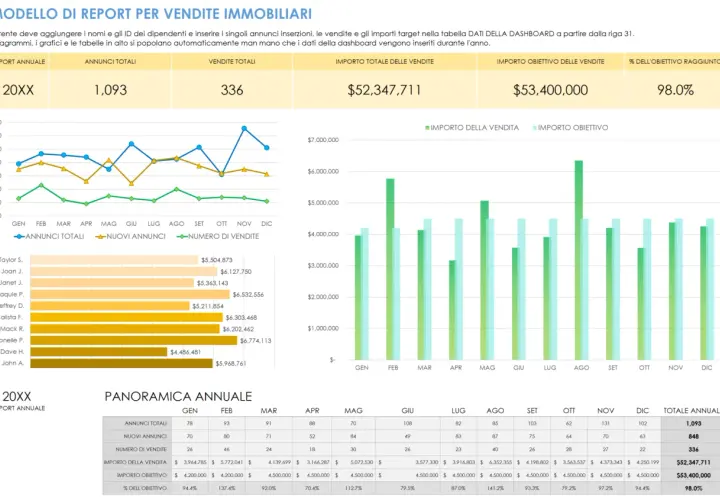Viewport: 720px width, 500px height.
Task: Click the $6,202,462 bar data label
Action: coord(238,329)
